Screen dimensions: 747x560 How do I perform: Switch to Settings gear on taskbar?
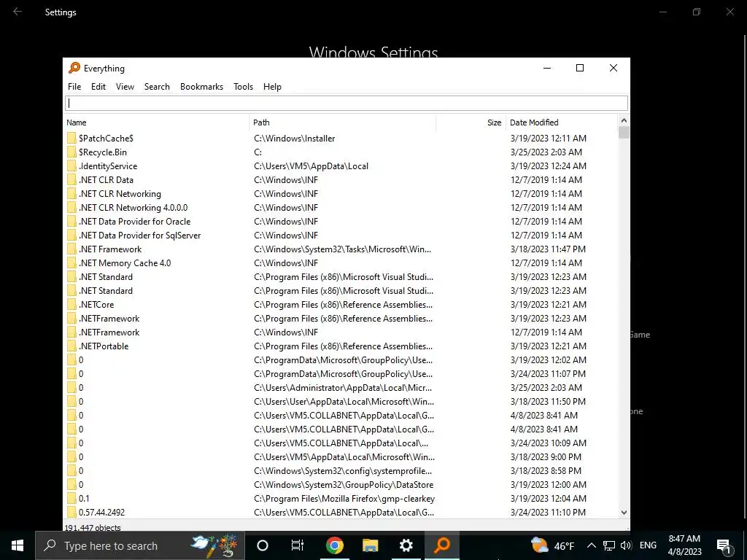(406, 545)
